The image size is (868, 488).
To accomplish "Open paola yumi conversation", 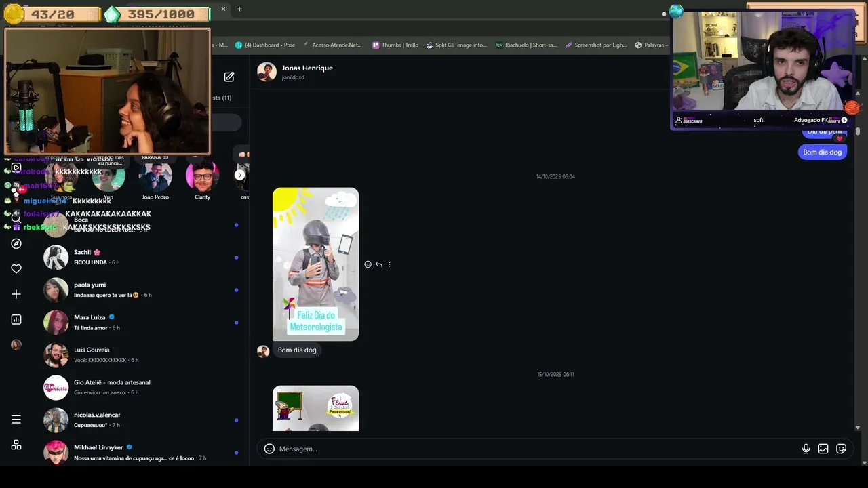I will coord(142,290).
